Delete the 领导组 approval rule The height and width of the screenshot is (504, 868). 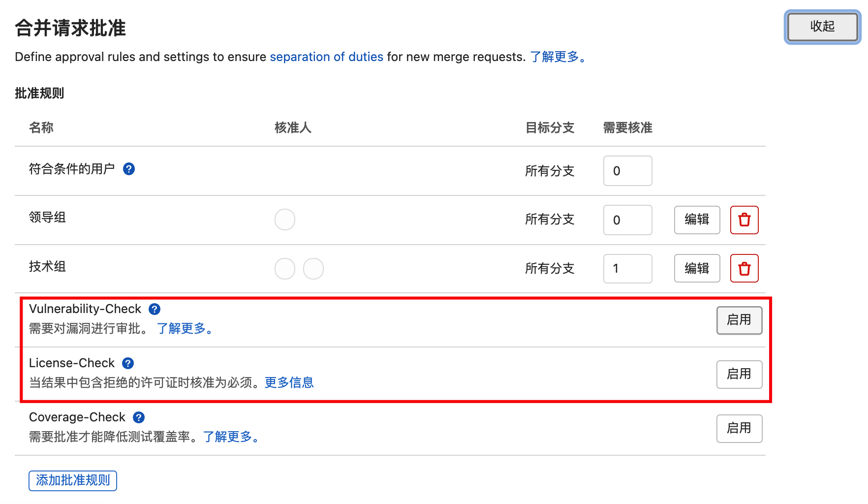click(x=744, y=220)
